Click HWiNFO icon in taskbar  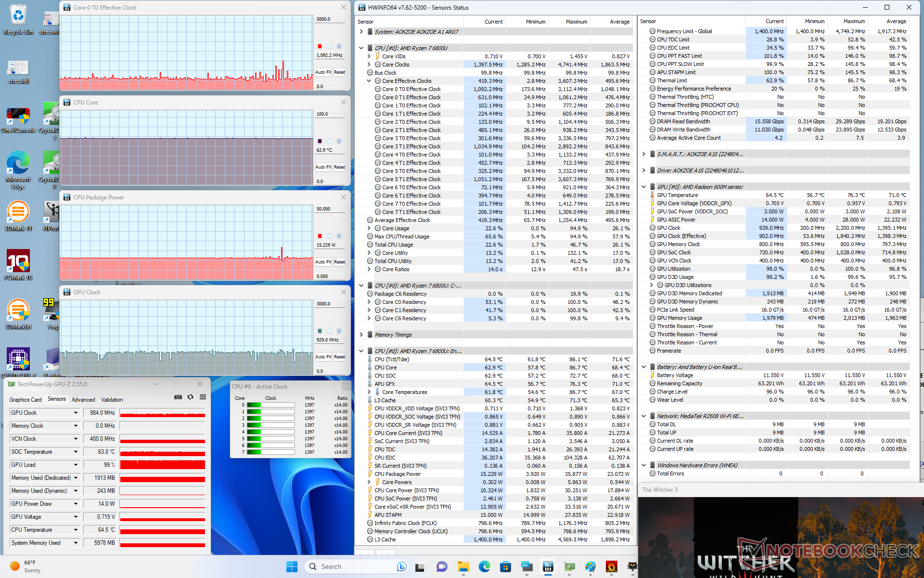[x=548, y=566]
